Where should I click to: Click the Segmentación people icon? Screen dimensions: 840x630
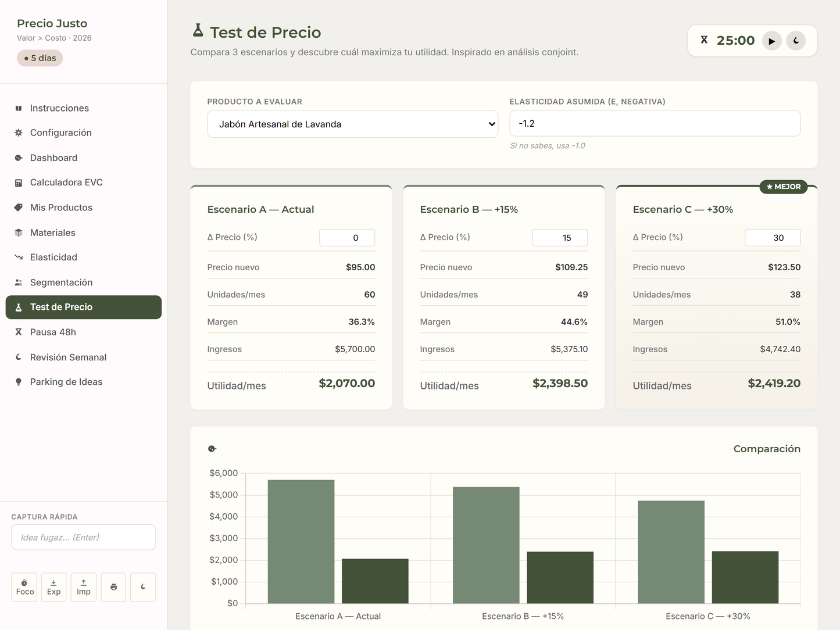19,282
